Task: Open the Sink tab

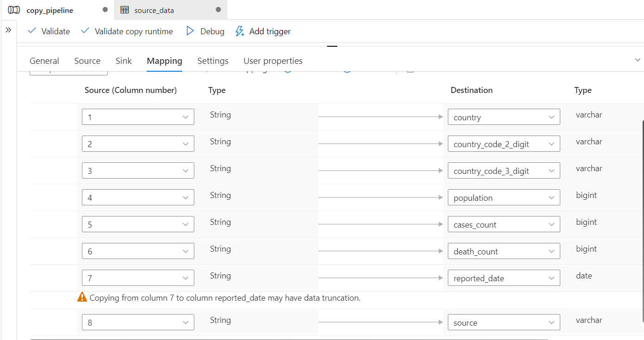Action: point(124,61)
